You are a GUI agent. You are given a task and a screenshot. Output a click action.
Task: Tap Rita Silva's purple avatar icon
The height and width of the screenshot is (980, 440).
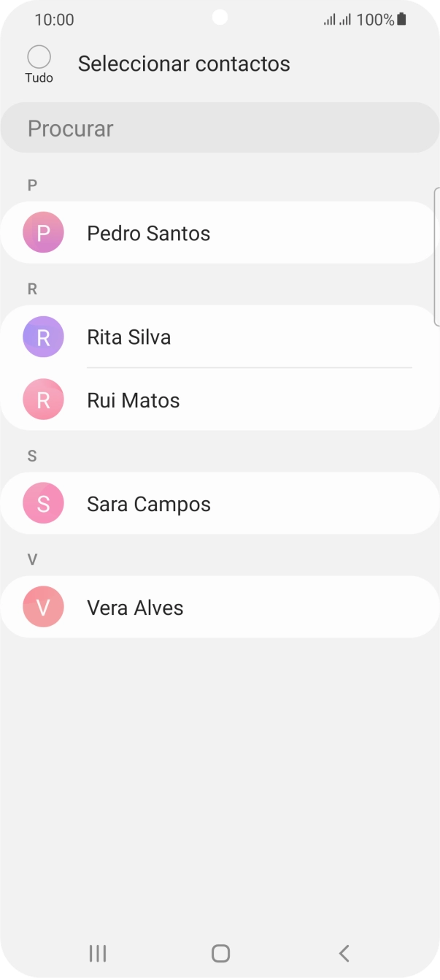tap(43, 337)
